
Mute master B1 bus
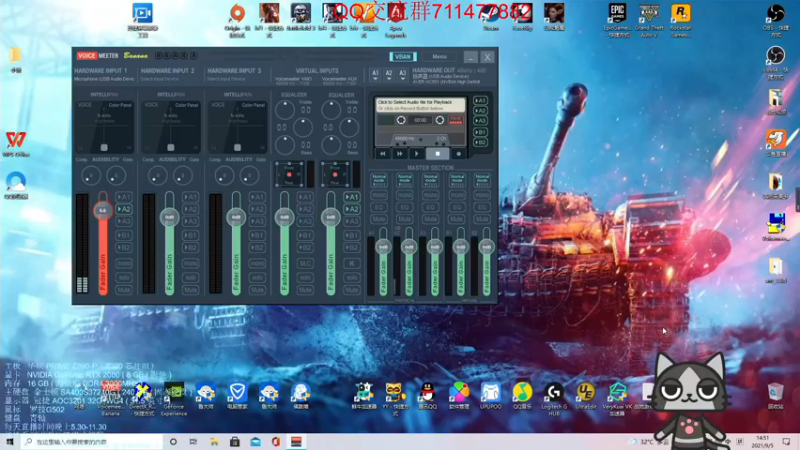(x=457, y=219)
